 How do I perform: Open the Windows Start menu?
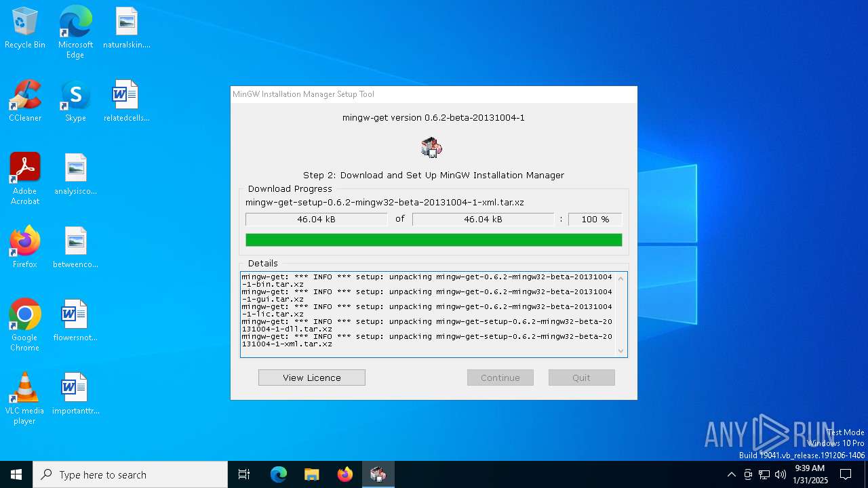(16, 474)
